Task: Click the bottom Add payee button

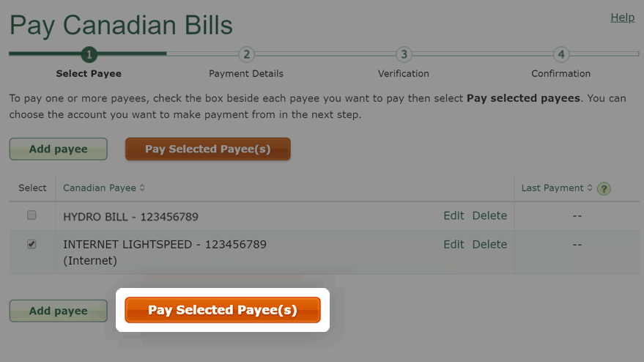Action: coord(59,311)
